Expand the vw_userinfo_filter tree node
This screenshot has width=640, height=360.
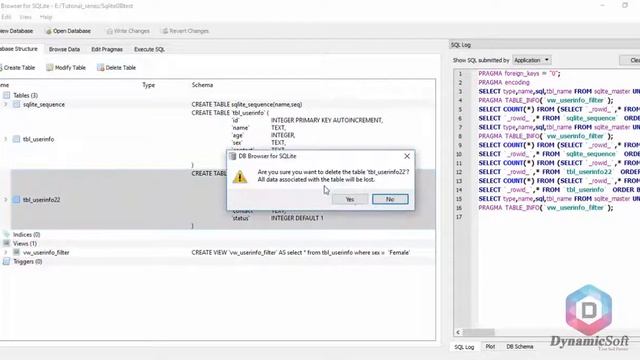(x=6, y=253)
